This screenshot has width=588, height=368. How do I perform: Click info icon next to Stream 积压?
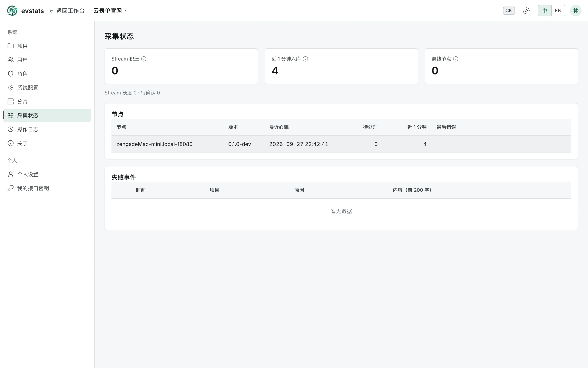click(x=144, y=59)
